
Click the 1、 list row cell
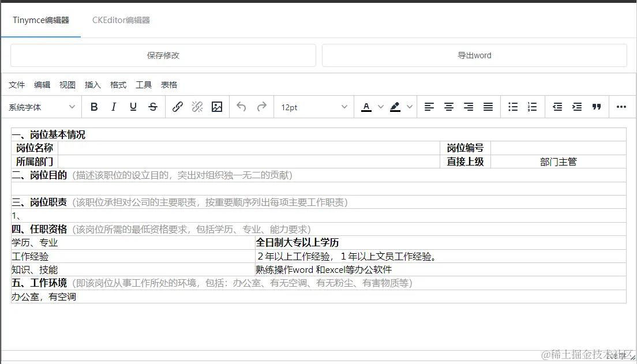319,216
